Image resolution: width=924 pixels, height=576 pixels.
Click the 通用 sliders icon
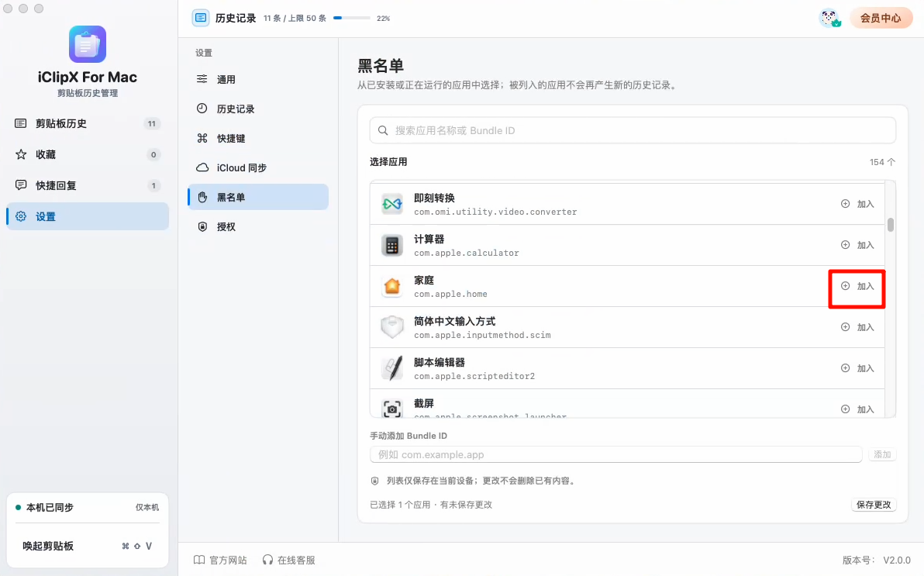202,79
